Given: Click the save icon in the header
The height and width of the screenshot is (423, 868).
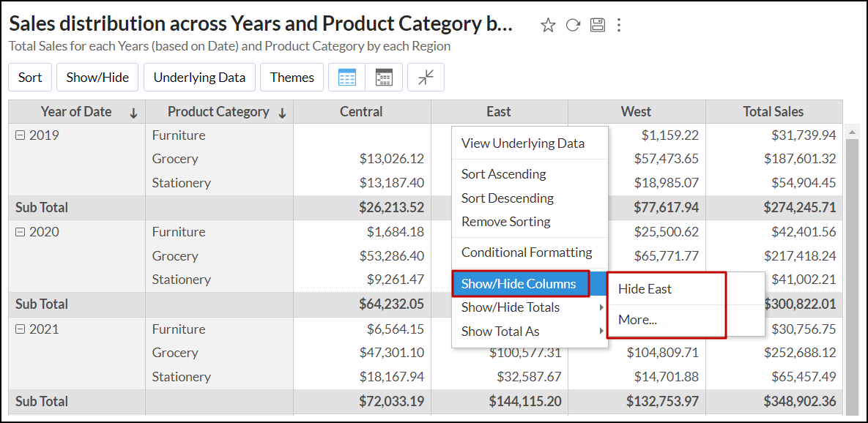Looking at the screenshot, I should (598, 26).
